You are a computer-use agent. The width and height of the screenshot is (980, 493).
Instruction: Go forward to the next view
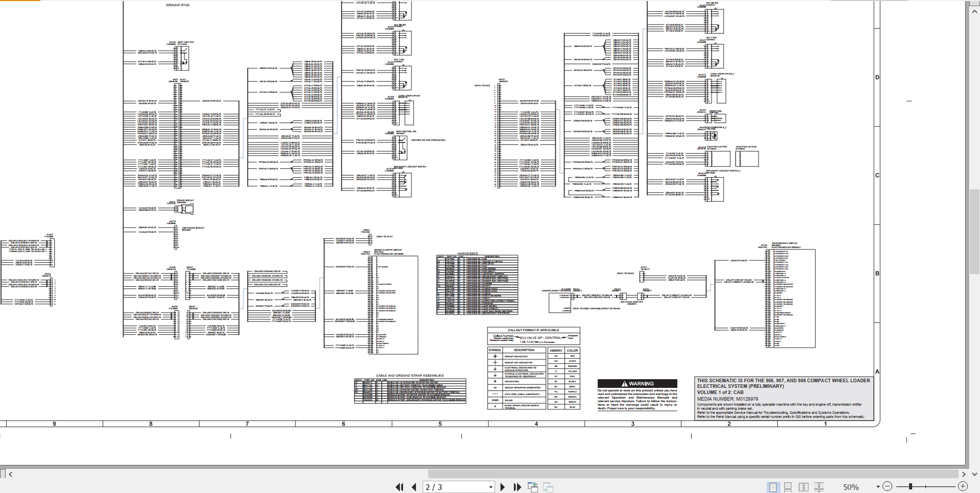(x=548, y=487)
